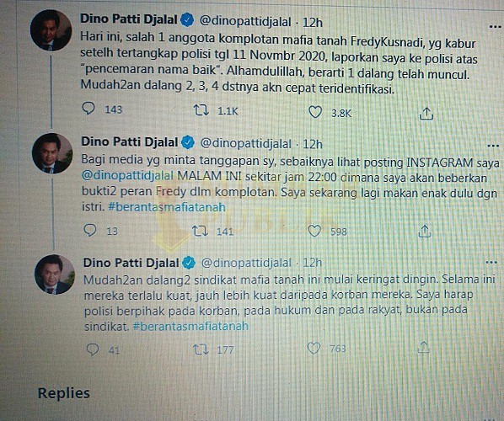This screenshot has height=421, width=504.
Task: Like the tweet with 3.8K likes
Action: (x=315, y=112)
